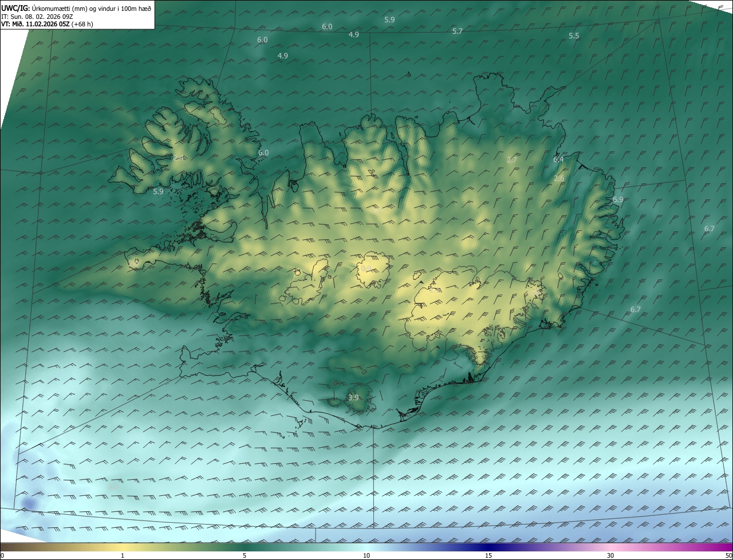Click the '30' tick on the color scale
This screenshot has width=733, height=560.
point(610,555)
